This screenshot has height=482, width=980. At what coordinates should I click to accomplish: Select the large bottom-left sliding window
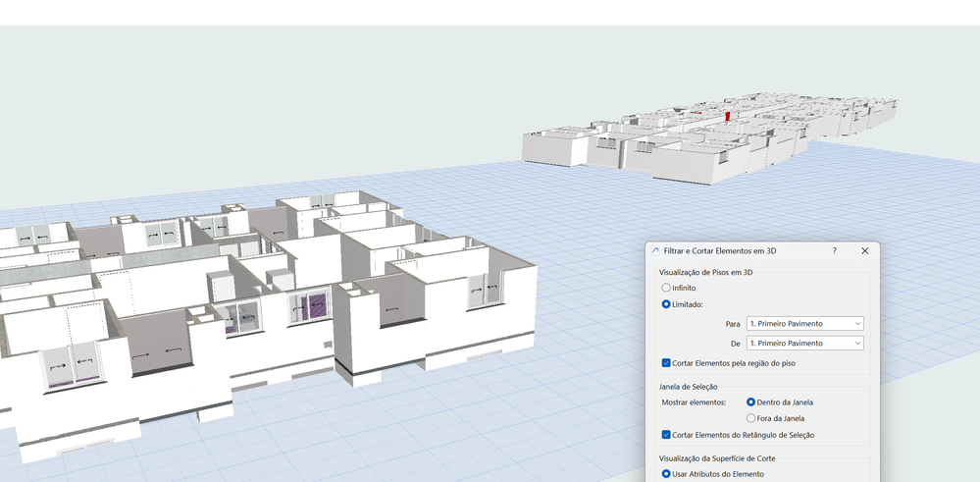click(69, 365)
